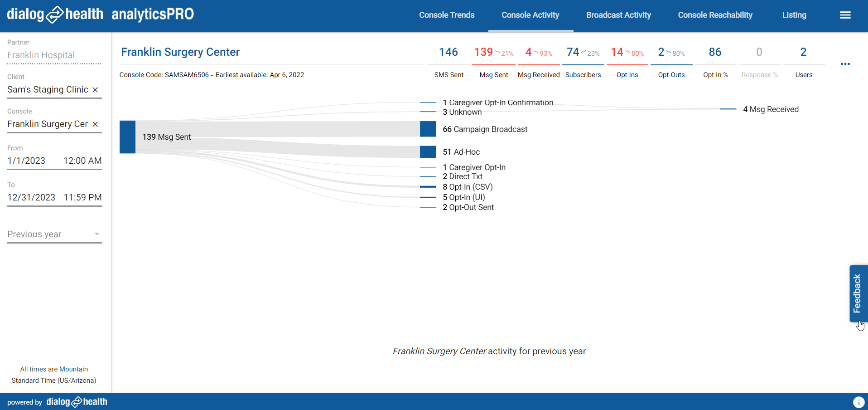Click the 5 Opt-In (UI) label
This screenshot has height=410, width=868.
pos(464,197)
